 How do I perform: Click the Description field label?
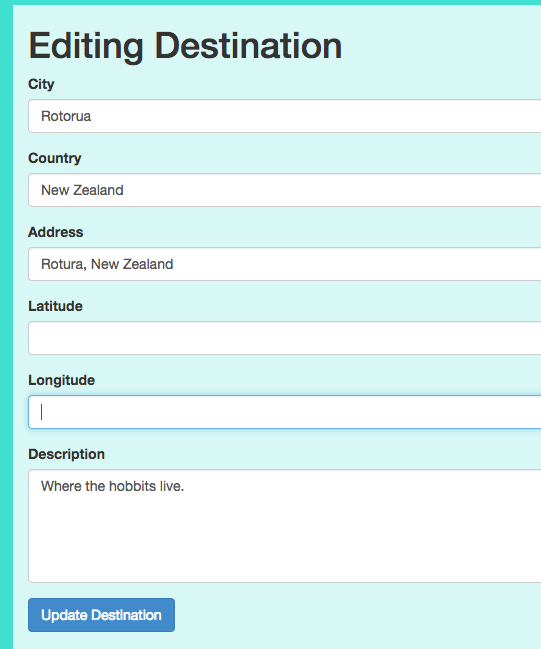click(x=66, y=454)
